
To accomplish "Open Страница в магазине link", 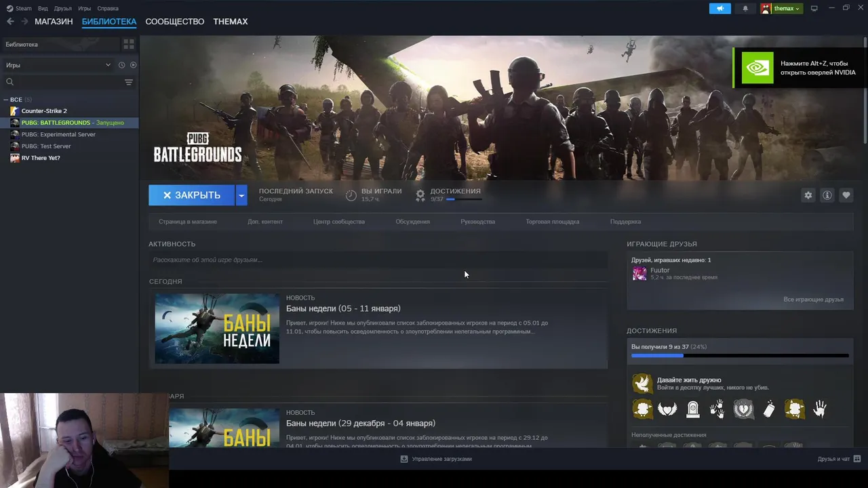I will [x=188, y=222].
